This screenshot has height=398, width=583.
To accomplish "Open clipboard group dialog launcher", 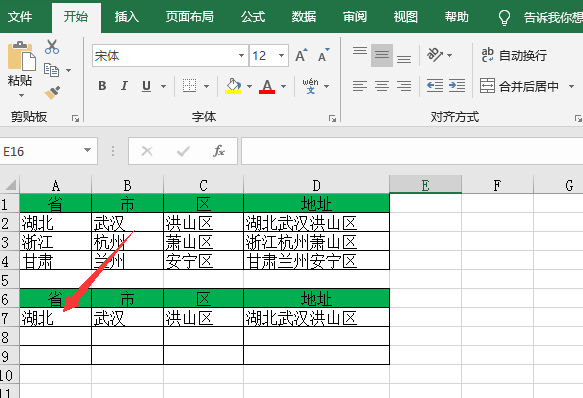I will 75,118.
